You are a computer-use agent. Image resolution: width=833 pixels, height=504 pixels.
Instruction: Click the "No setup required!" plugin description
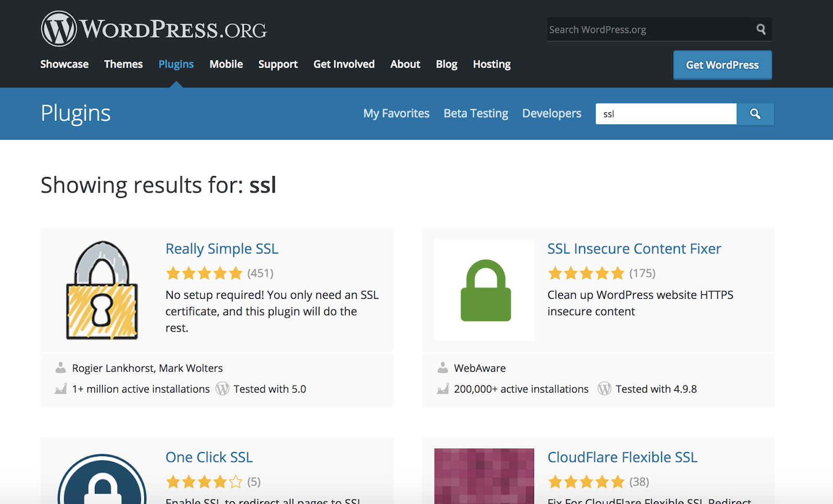click(x=272, y=311)
